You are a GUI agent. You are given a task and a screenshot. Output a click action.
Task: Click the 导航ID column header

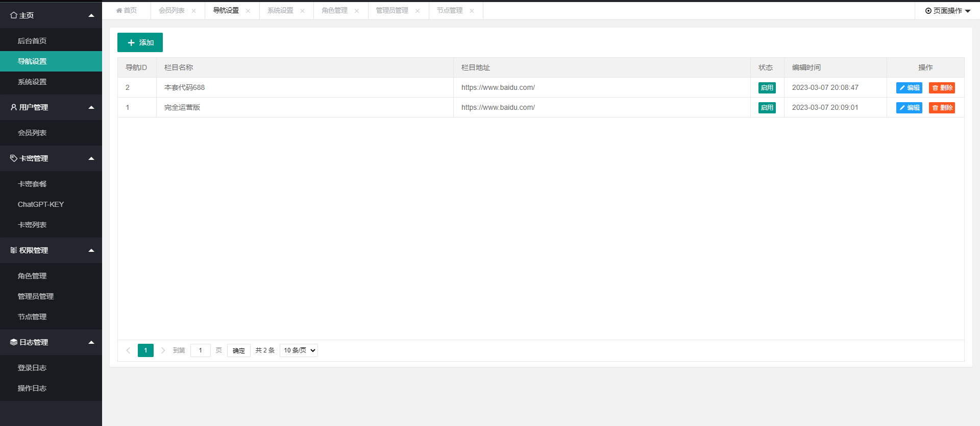click(136, 67)
